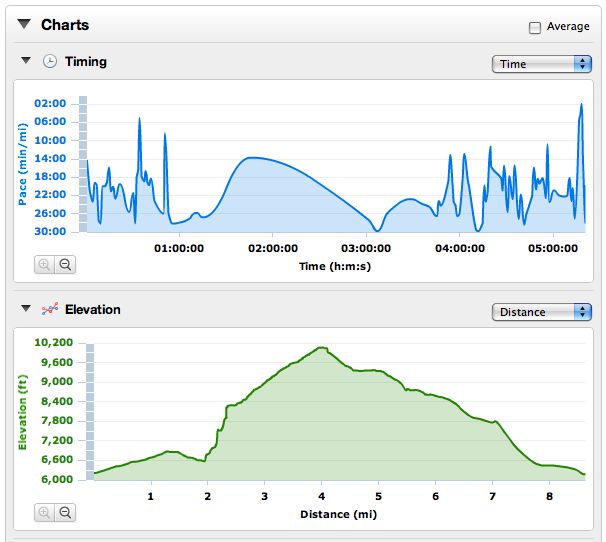Viewport: 606px width, 542px height.
Task: Click the 03:00:00 tick on time axis
Action: click(365, 248)
